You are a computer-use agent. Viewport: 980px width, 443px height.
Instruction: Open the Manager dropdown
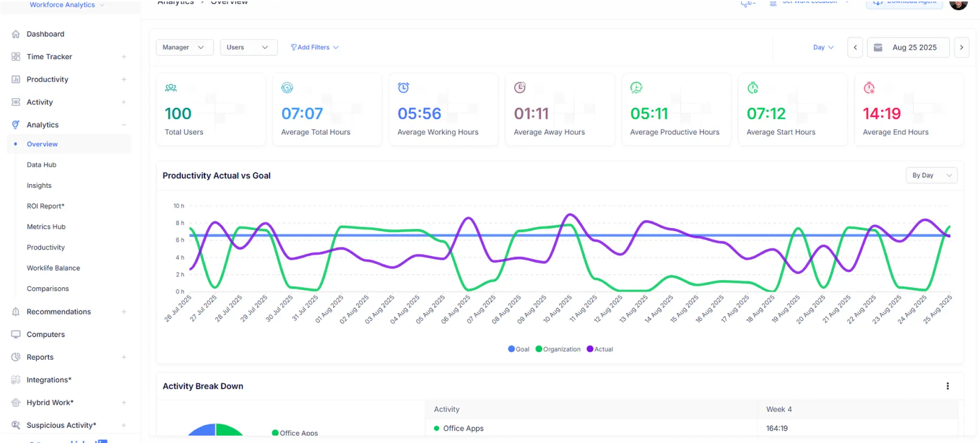(x=185, y=47)
